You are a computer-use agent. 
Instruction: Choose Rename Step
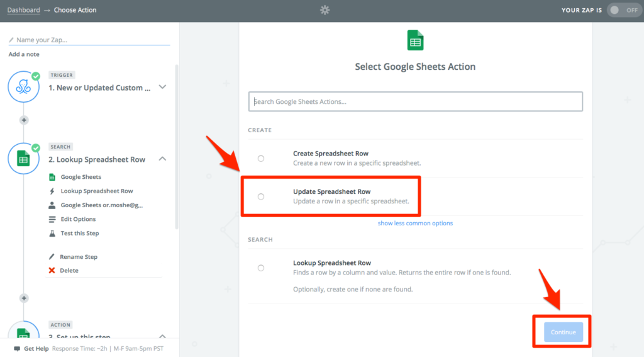click(x=79, y=257)
